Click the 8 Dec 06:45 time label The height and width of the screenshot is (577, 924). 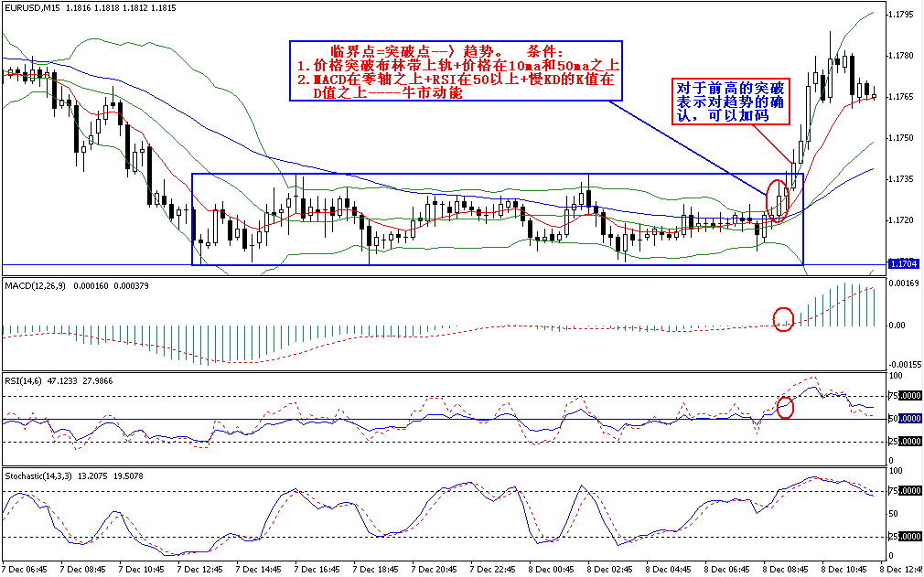click(x=726, y=570)
